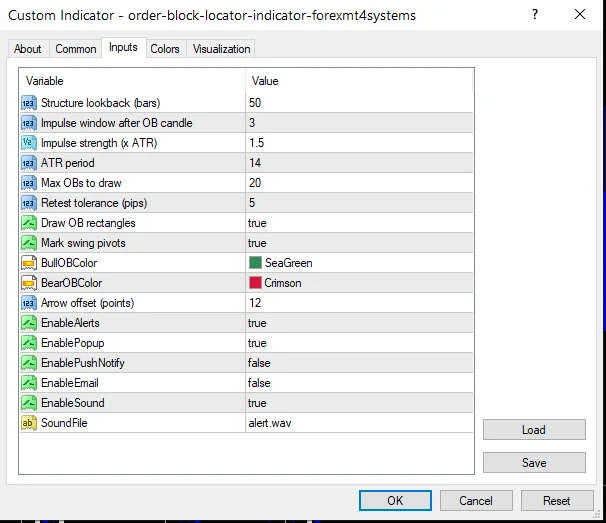
Task: Confirm settings with the OK button
Action: click(x=395, y=501)
